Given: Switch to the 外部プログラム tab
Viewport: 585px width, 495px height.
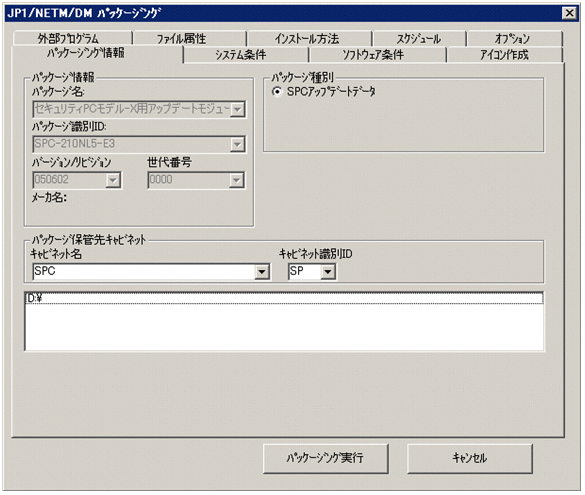Looking at the screenshot, I should pos(72,38).
